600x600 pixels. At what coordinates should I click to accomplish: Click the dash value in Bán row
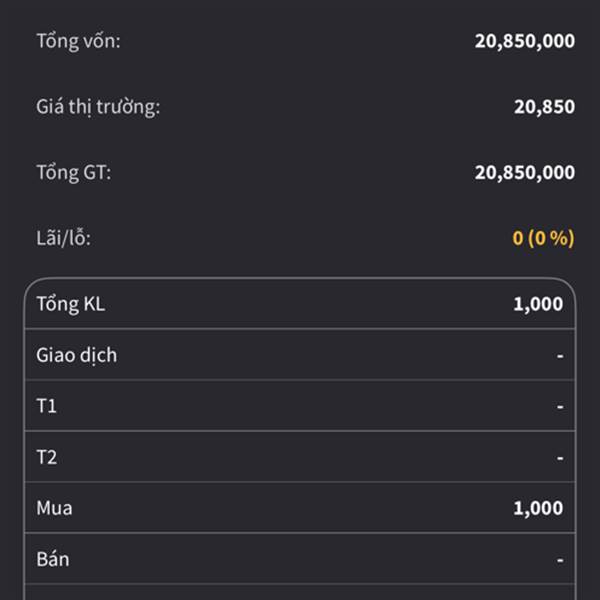560,560
